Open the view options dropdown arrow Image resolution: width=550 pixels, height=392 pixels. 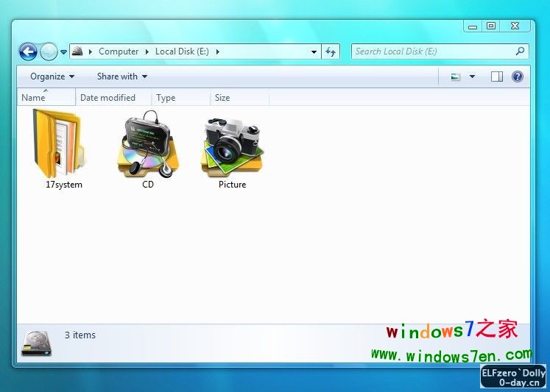pyautogui.click(x=472, y=76)
